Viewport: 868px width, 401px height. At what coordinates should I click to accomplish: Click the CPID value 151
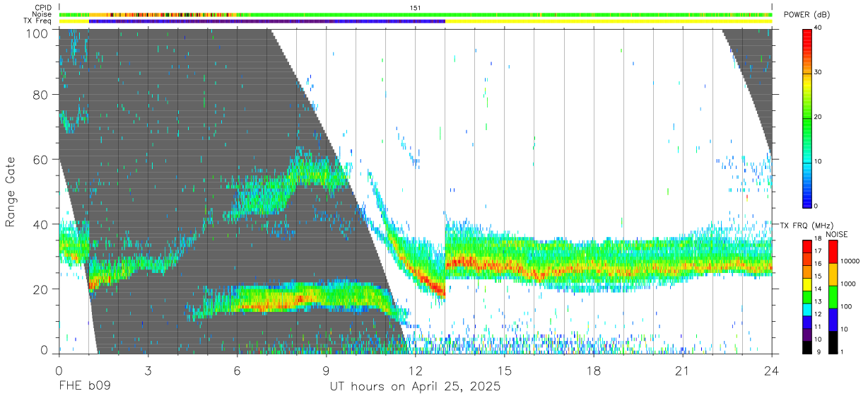point(416,7)
